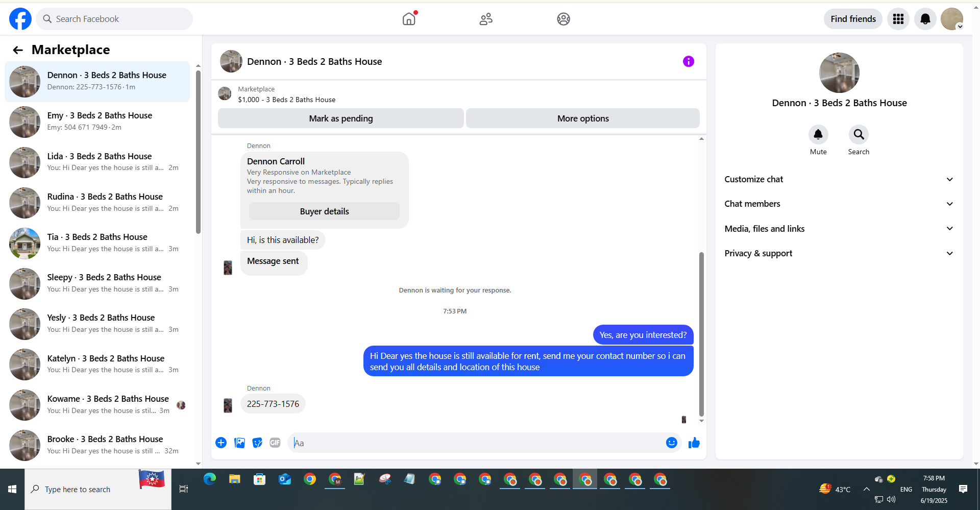Open conversation information purple icon
The width and height of the screenshot is (980, 510).
[x=689, y=61]
